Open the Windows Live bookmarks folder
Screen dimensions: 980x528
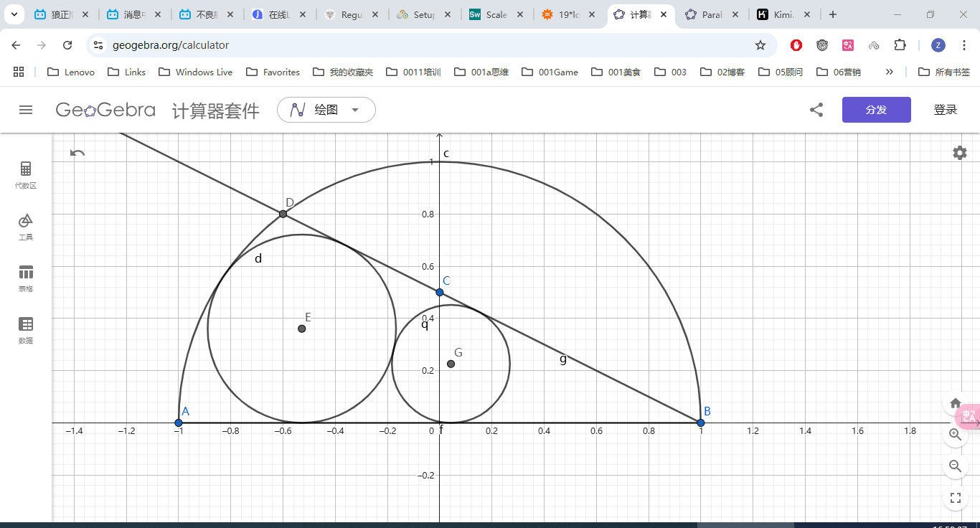pyautogui.click(x=195, y=72)
